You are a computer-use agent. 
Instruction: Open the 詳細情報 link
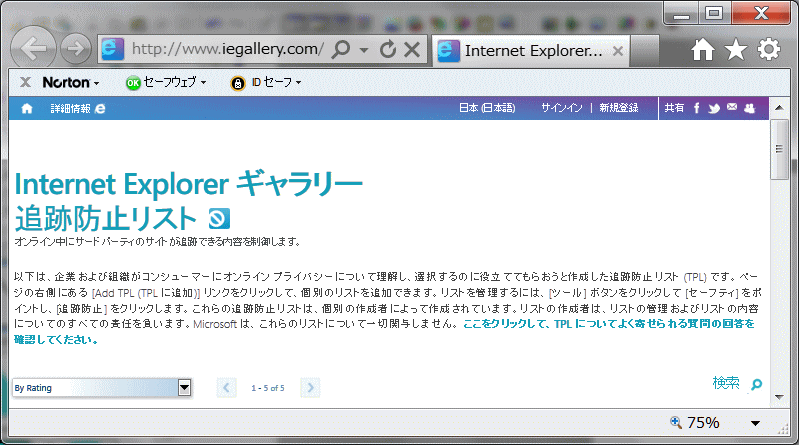77,108
